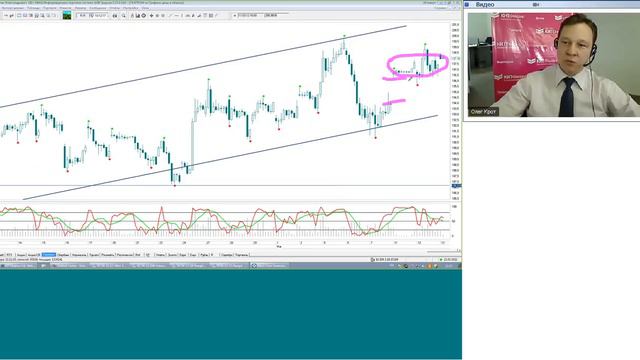640x360 pixels.
Task: Select the crosshair cursor tool in toolbar
Action: click(151, 16)
